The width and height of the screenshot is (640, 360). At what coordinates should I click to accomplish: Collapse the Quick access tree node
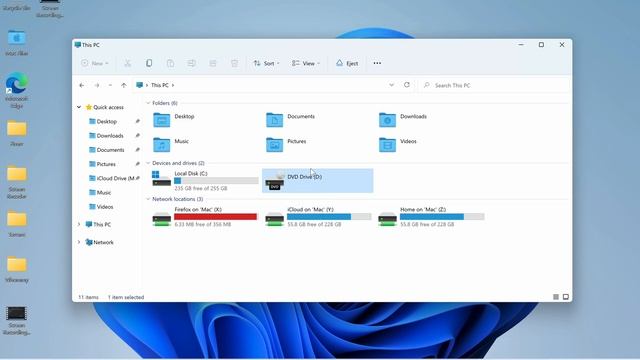(x=79, y=107)
